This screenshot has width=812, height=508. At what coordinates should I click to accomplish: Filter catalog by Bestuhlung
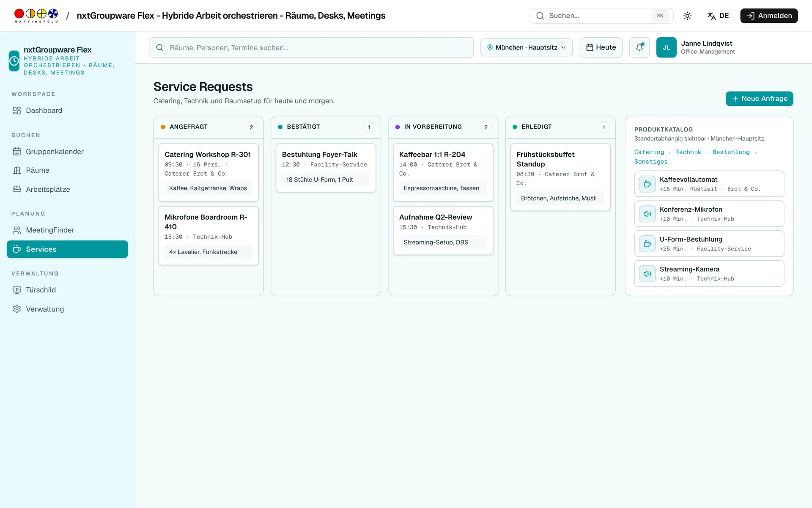pos(730,152)
